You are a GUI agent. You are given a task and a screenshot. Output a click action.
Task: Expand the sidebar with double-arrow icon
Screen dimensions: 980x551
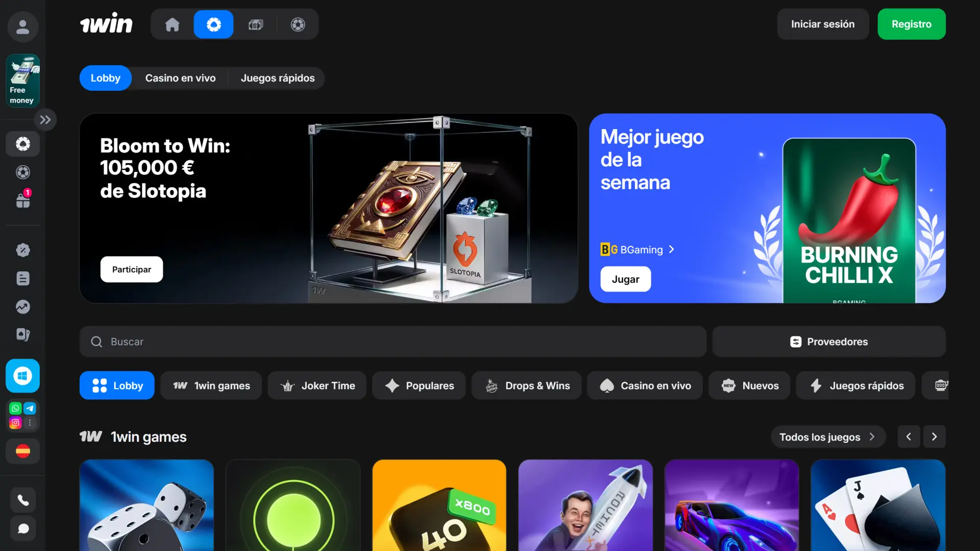coord(45,120)
